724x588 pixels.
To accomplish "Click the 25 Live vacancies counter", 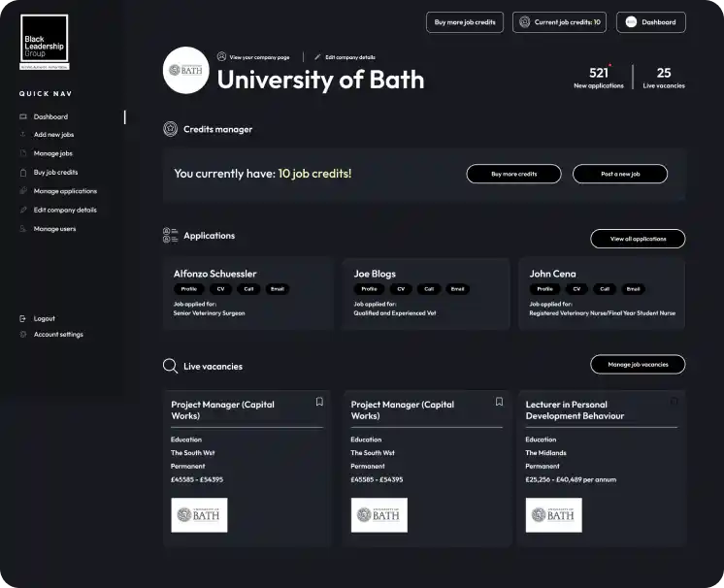I will (664, 77).
